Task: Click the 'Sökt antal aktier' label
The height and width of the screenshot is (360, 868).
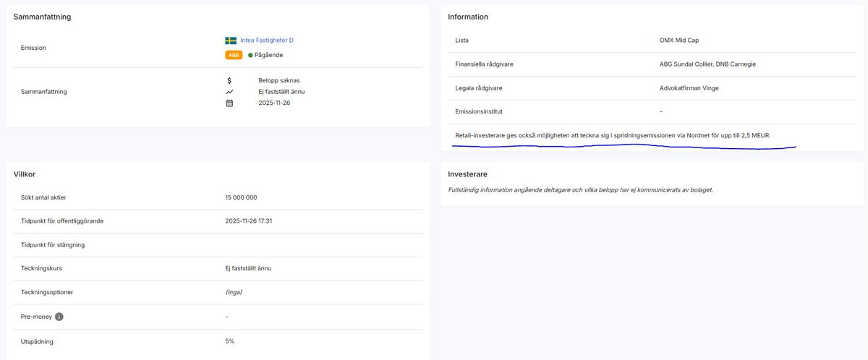Action: 44,197
